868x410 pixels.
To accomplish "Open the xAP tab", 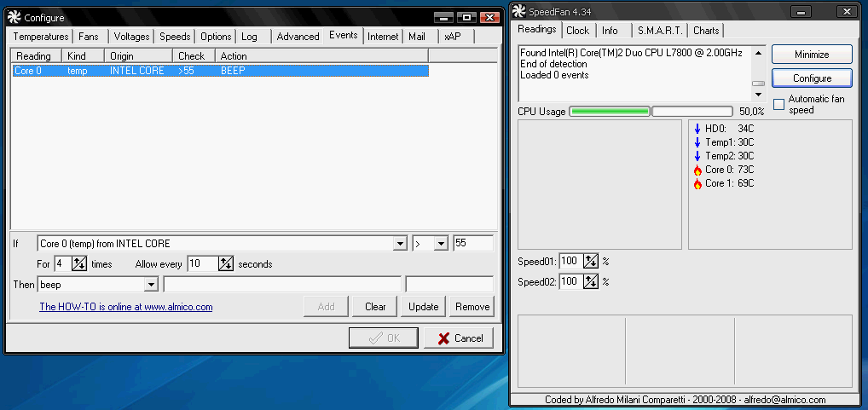I will tap(452, 37).
